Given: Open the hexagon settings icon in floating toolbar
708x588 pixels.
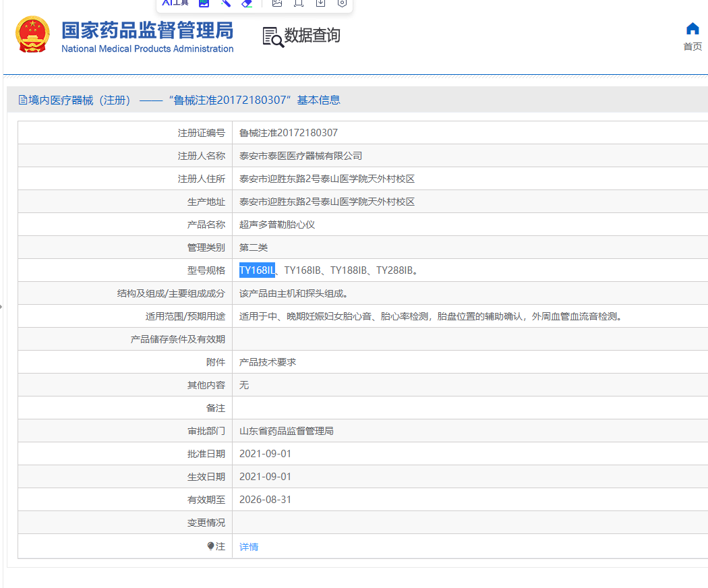Looking at the screenshot, I should coord(343,3).
